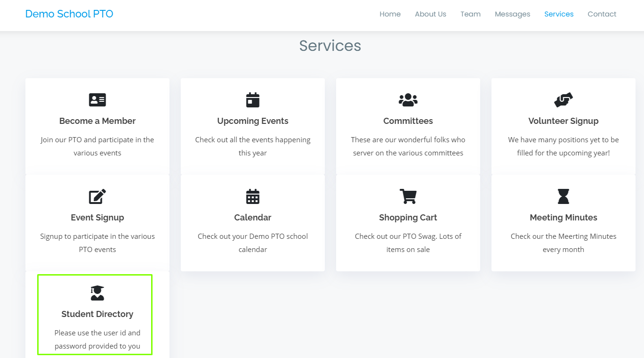Navigate to the Team page
The image size is (644, 358).
[x=470, y=14]
